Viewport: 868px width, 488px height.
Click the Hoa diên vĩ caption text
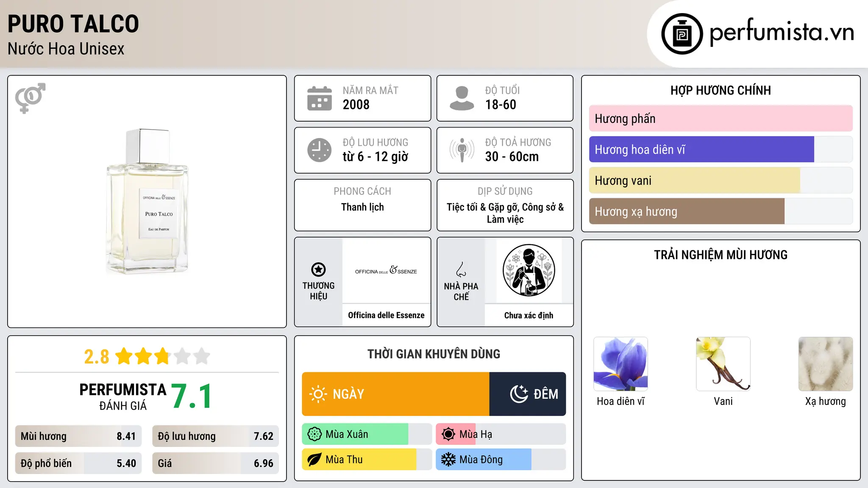(x=620, y=401)
